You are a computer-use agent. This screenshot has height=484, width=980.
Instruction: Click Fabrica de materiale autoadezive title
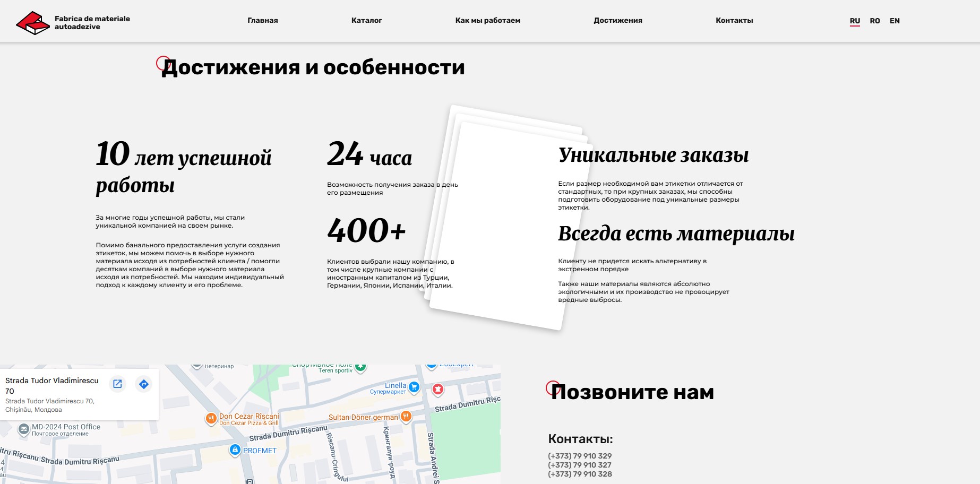[92, 23]
